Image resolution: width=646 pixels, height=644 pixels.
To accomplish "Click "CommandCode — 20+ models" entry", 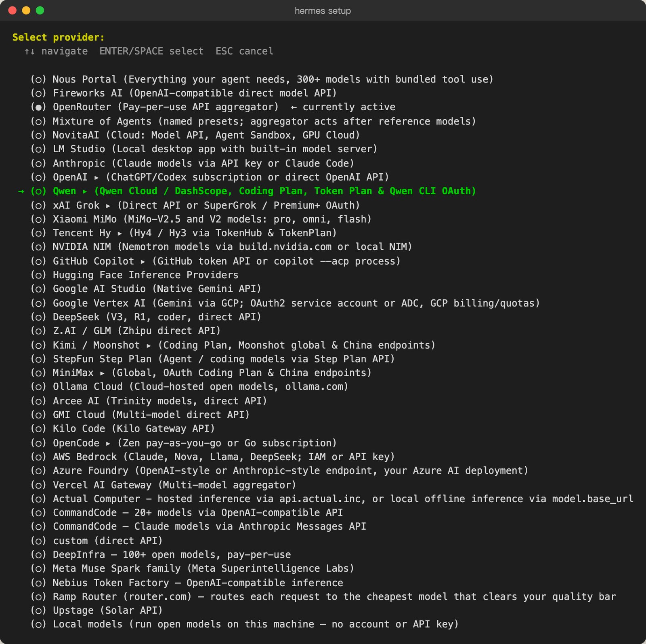I will pyautogui.click(x=187, y=512).
